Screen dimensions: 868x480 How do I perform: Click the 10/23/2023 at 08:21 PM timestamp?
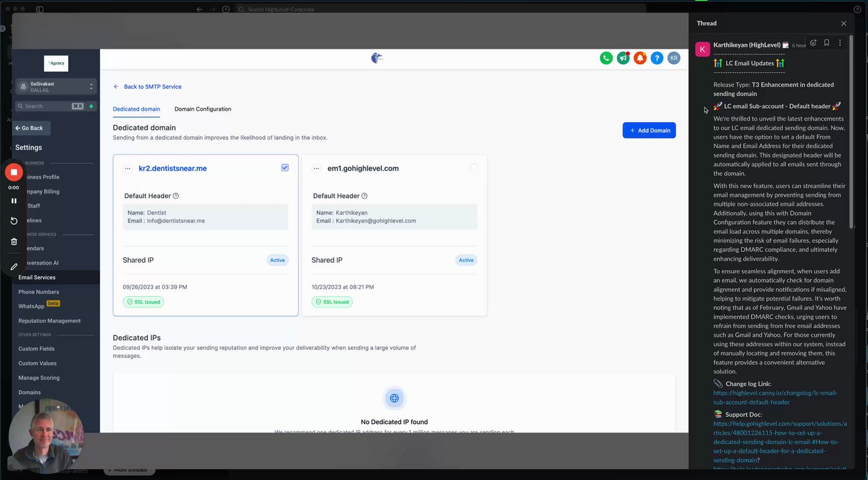click(x=344, y=287)
